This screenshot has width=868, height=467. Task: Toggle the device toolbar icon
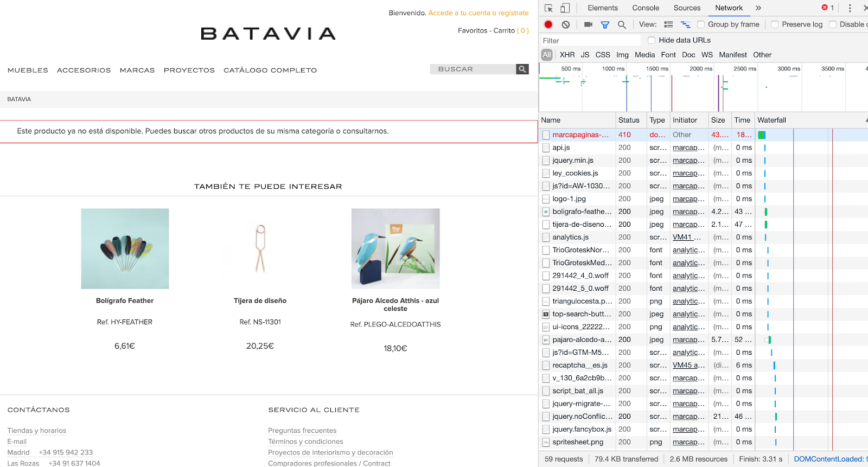[x=565, y=8]
